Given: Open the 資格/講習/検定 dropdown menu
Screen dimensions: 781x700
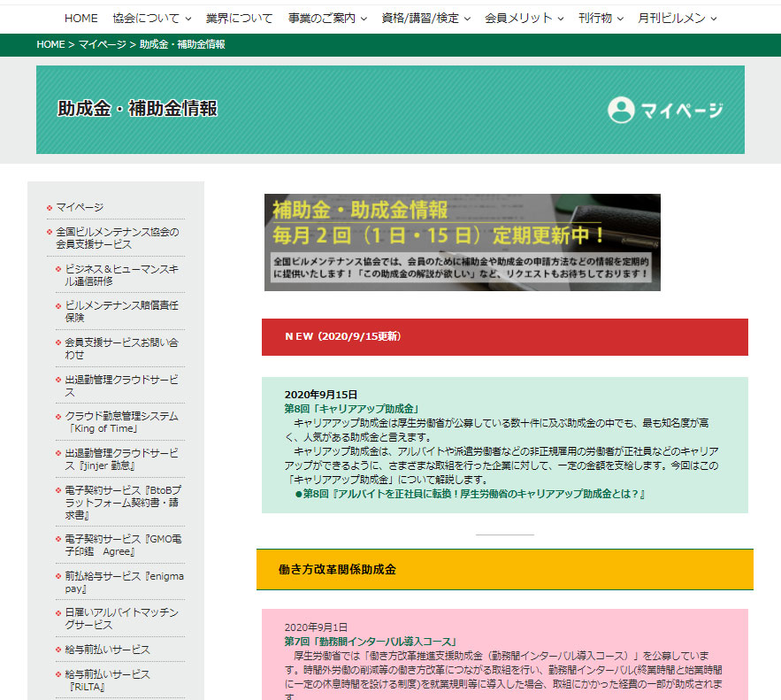Looking at the screenshot, I should 425,18.
